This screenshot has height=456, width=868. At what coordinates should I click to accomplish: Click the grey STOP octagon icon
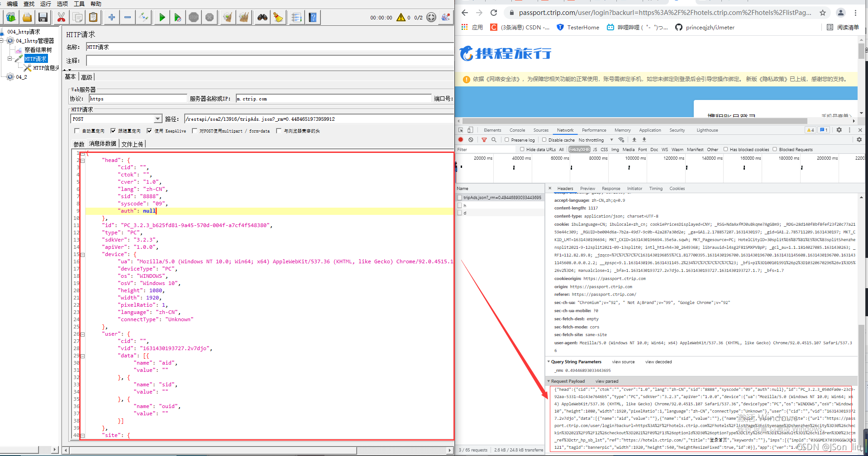(x=194, y=18)
